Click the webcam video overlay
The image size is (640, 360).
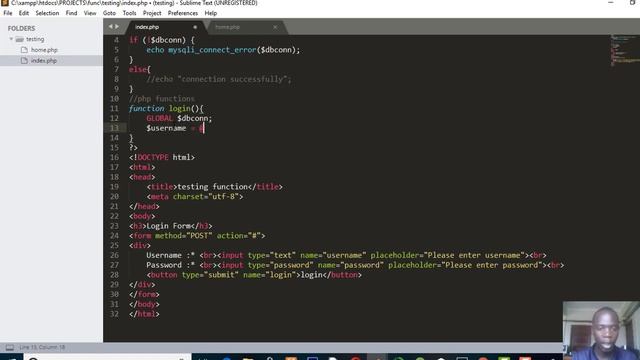coord(601,331)
